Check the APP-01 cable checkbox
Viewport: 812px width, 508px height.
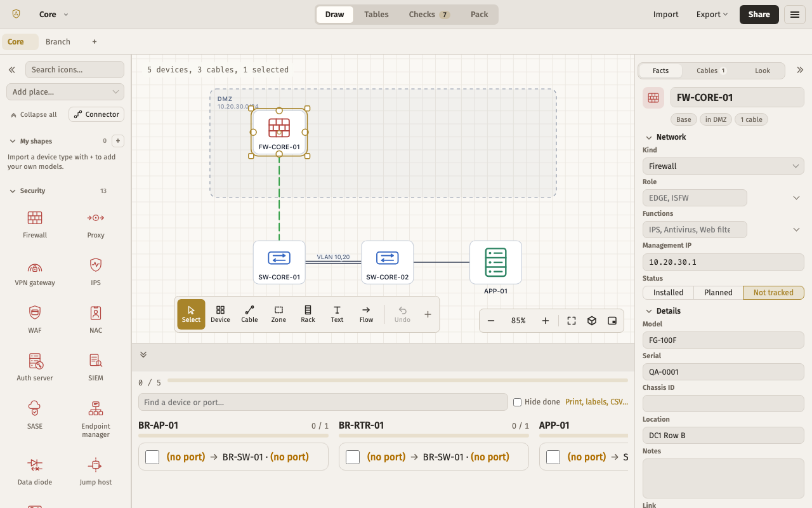pos(553,457)
